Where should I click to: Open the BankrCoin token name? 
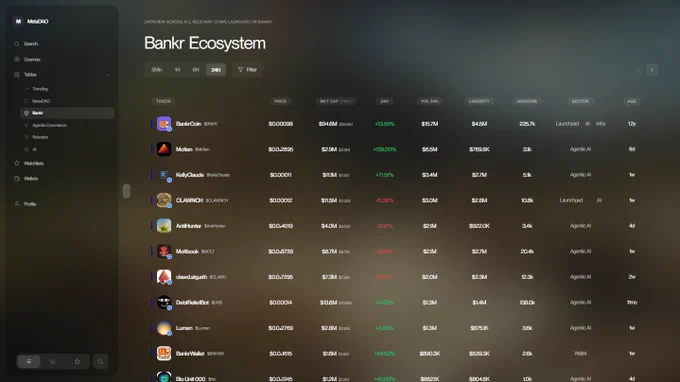(x=188, y=124)
